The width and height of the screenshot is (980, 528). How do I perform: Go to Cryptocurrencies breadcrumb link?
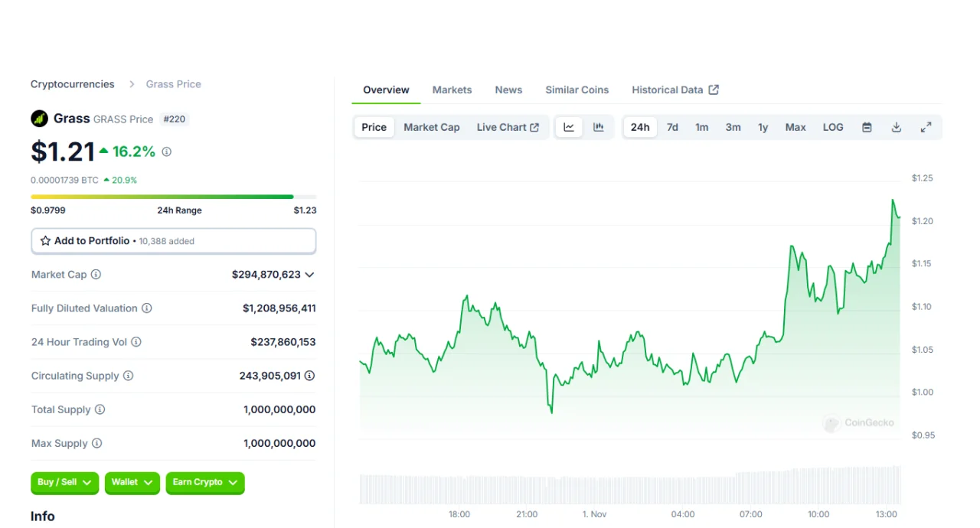[73, 84]
